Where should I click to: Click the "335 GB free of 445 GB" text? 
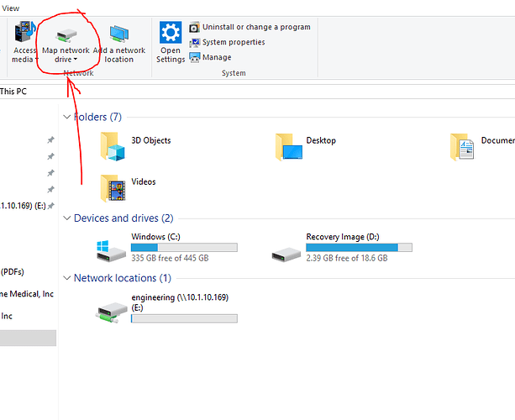170,258
